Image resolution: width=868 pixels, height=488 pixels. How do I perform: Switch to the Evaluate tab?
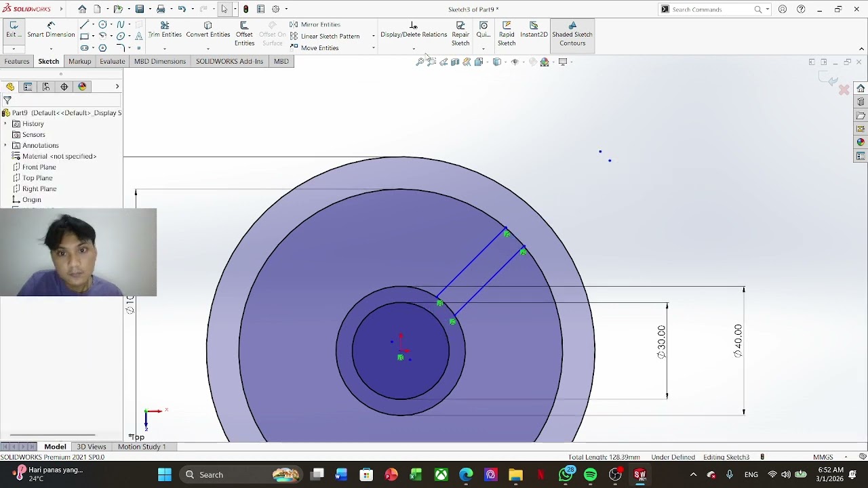[x=113, y=62]
